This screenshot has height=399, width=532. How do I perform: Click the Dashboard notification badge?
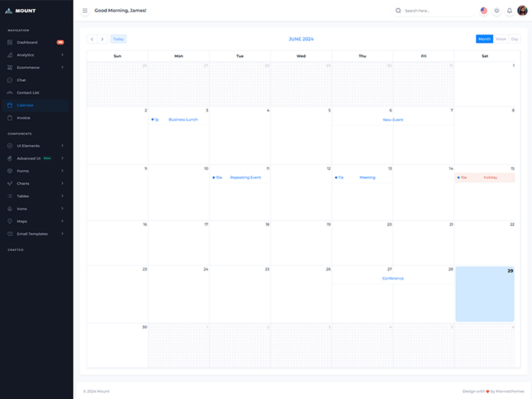(61, 42)
